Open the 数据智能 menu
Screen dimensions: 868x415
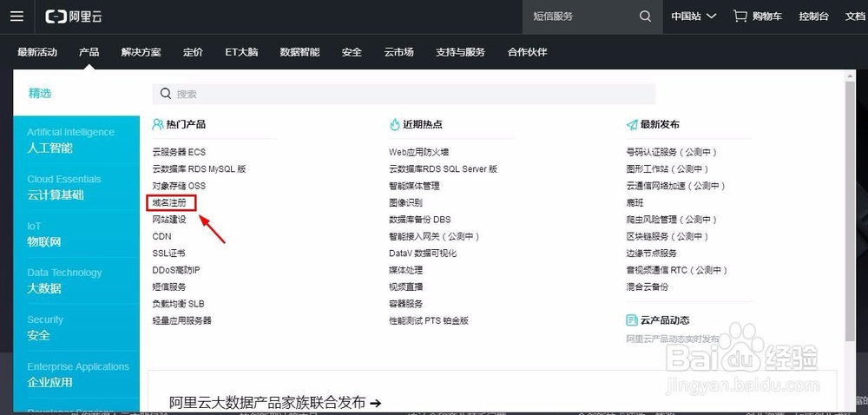[299, 52]
